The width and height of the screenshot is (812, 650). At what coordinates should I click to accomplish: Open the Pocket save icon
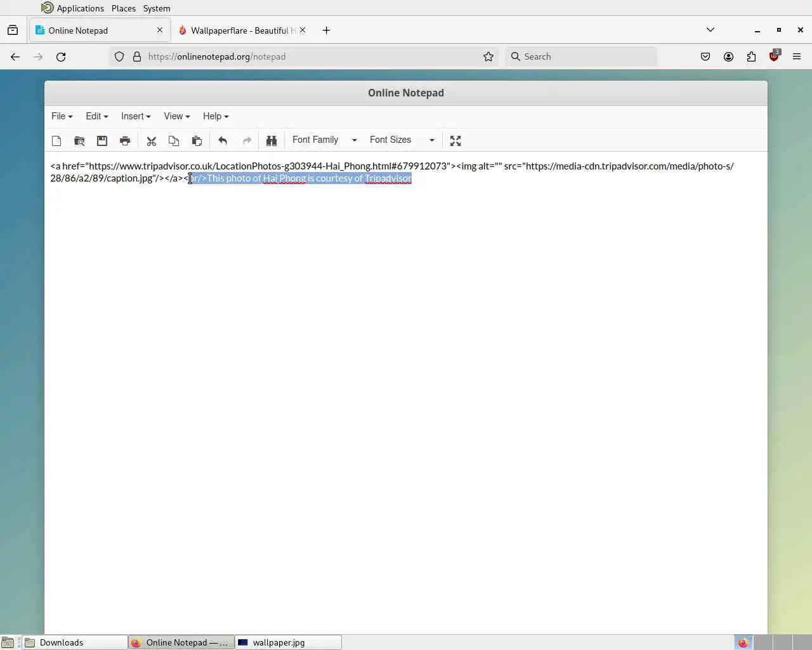coord(705,56)
